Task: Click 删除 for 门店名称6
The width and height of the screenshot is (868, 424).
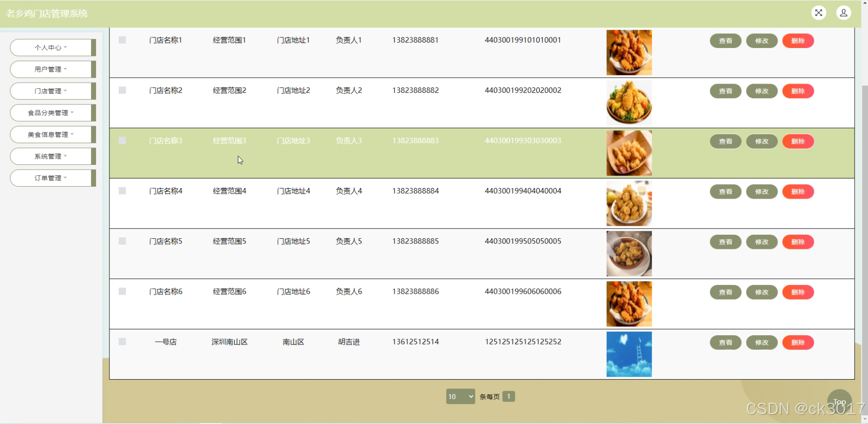Action: (x=798, y=292)
